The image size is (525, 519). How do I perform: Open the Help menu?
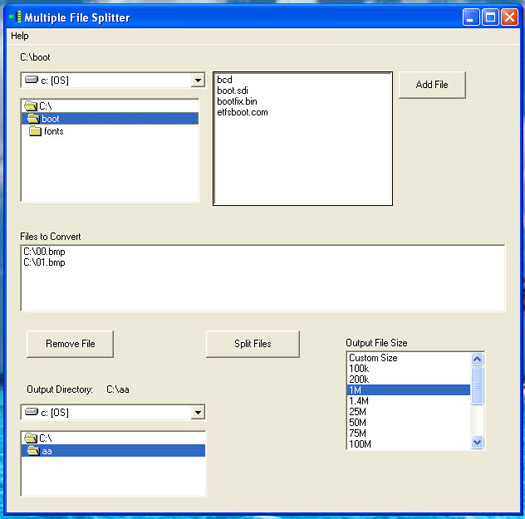pos(19,36)
